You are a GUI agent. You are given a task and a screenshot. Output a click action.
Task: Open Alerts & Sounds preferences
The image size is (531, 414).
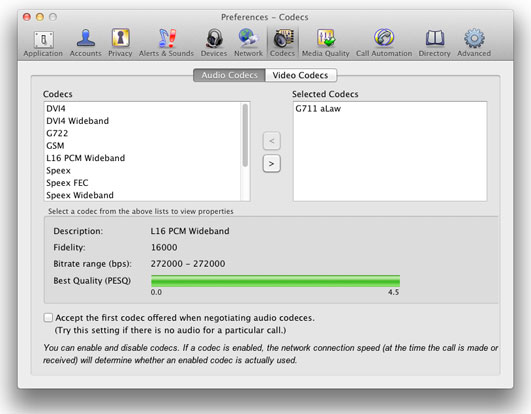point(166,43)
